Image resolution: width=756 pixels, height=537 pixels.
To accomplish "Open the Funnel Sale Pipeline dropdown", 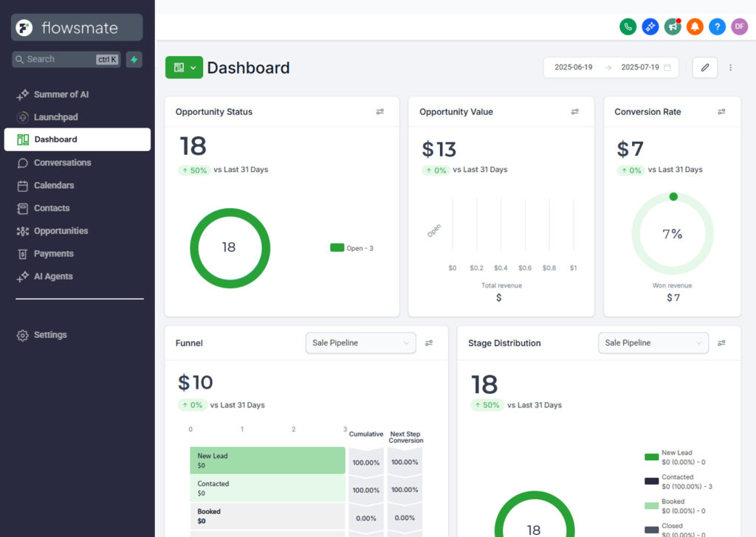I will (360, 343).
